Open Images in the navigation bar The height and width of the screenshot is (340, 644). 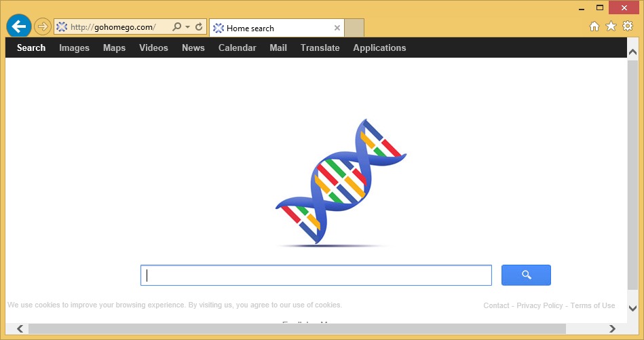75,48
